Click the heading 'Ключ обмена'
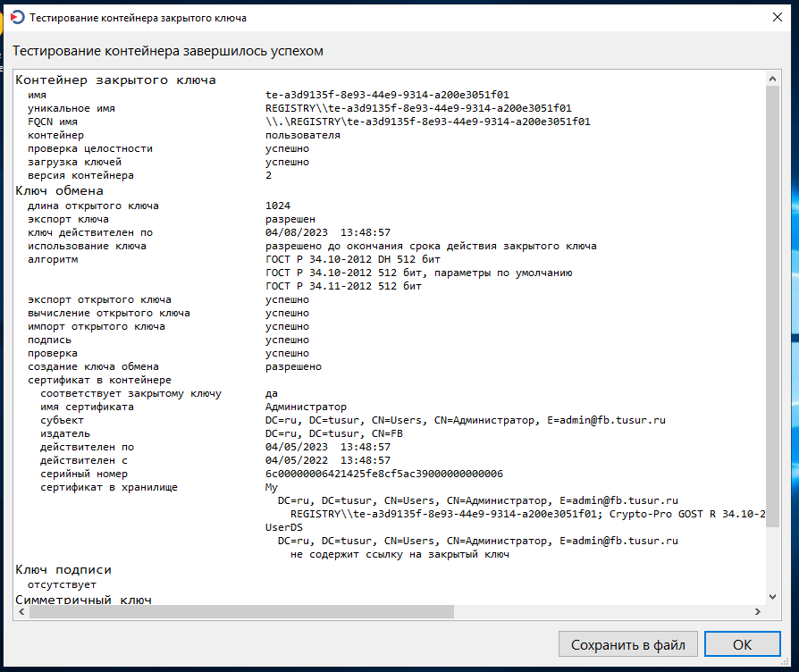The width and height of the screenshot is (799, 672). [x=59, y=190]
